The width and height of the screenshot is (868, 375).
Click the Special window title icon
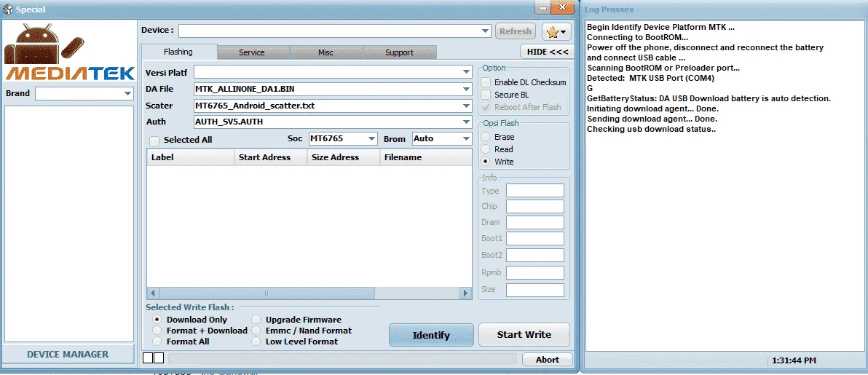8,9
